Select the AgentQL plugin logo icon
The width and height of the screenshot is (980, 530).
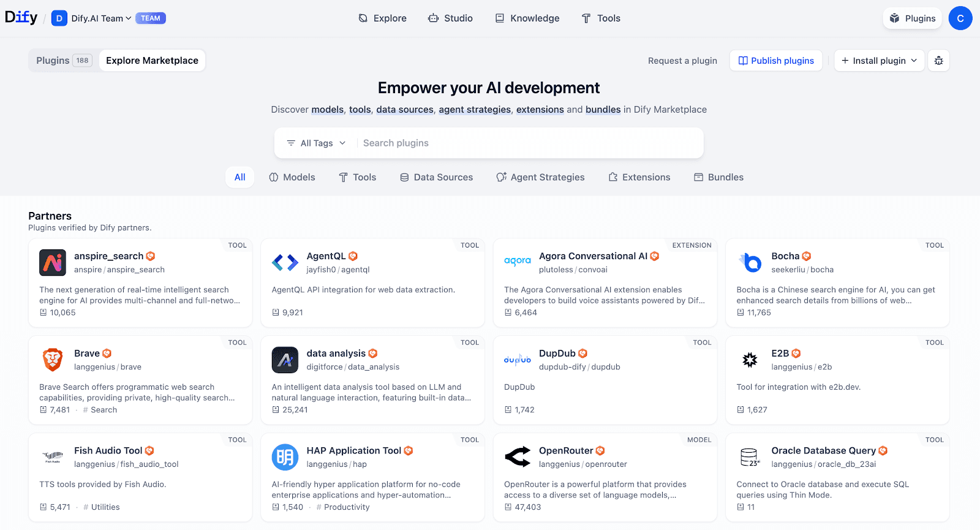[285, 262]
